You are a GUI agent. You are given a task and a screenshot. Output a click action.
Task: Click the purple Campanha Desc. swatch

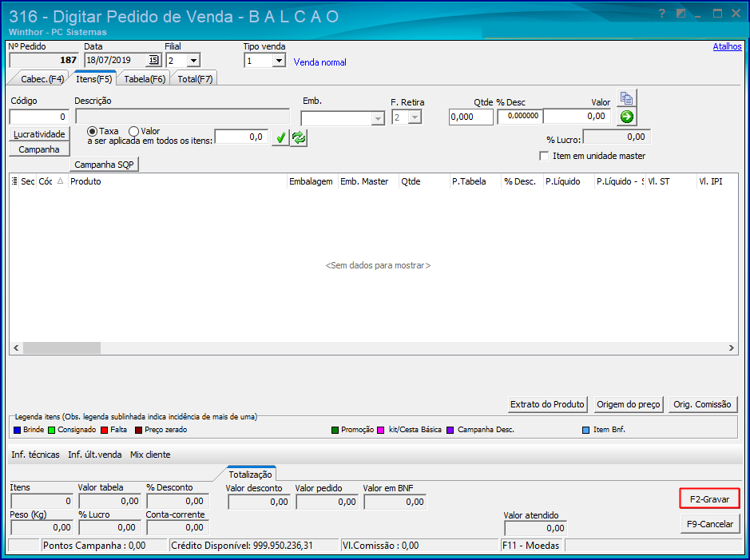click(x=450, y=430)
